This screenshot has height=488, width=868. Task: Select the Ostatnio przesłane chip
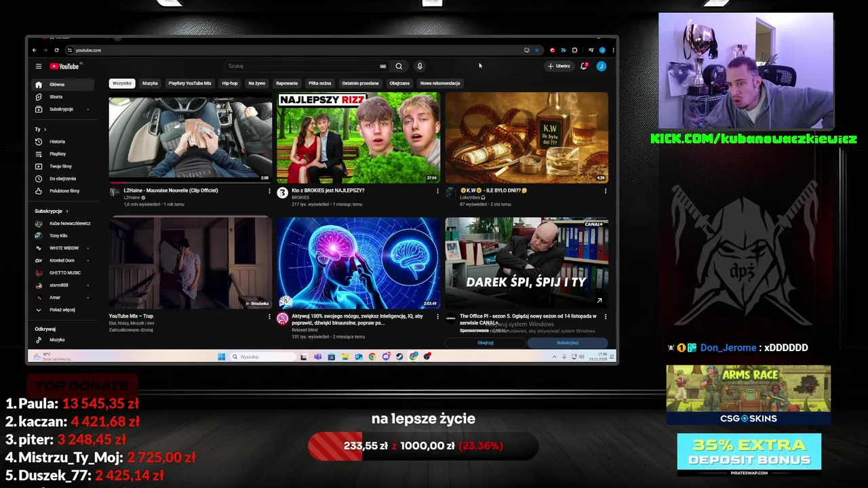360,83
